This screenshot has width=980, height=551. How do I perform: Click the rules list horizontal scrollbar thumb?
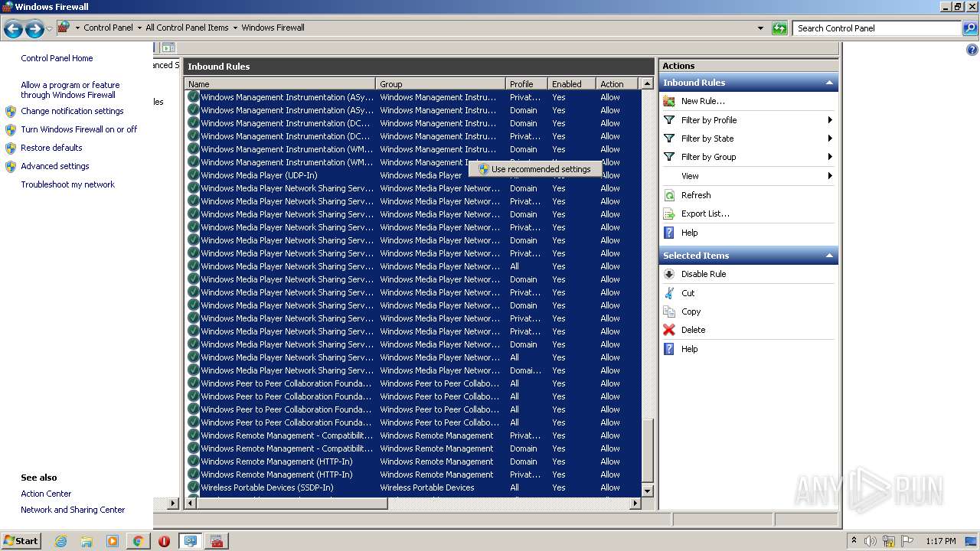pos(293,503)
